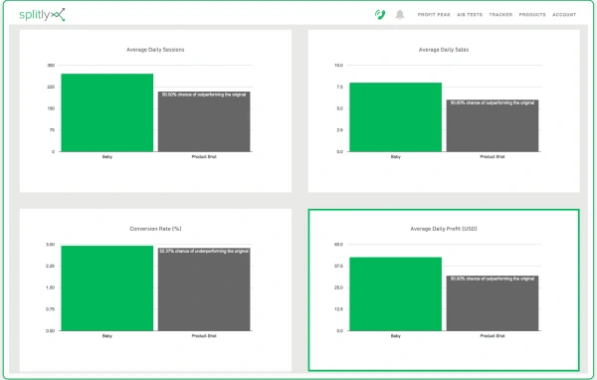Click green Baby bar in Average Daily Sessions
This screenshot has height=380, width=597.
click(x=107, y=113)
